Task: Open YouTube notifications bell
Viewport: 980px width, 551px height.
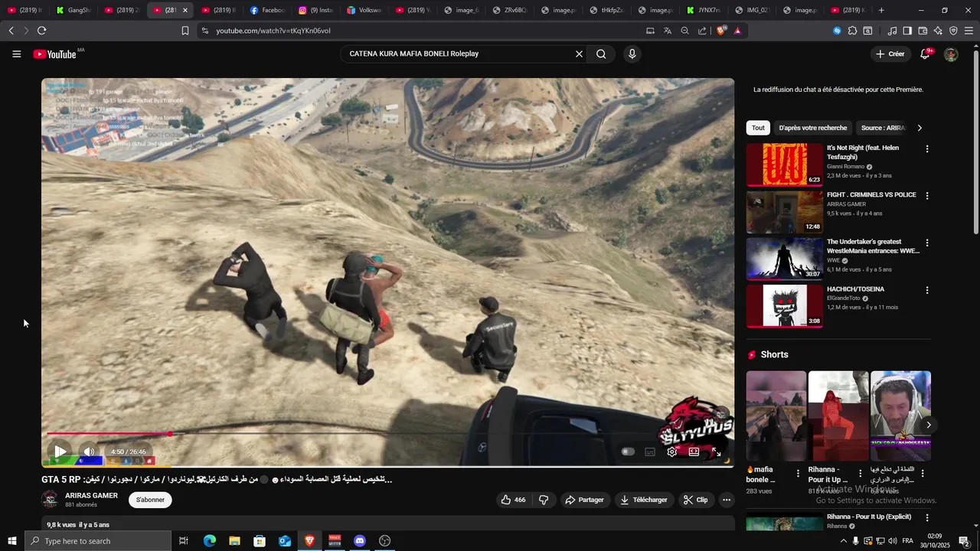Action: click(925, 54)
